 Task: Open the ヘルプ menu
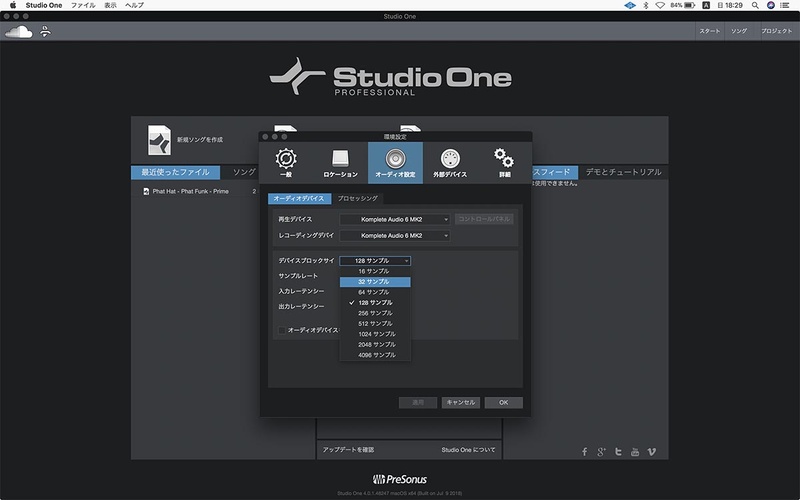point(134,5)
